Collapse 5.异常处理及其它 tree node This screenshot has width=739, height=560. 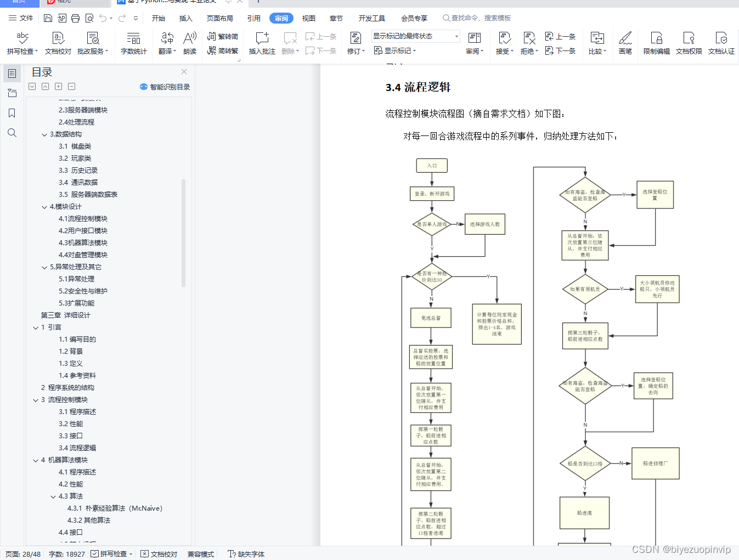44,267
